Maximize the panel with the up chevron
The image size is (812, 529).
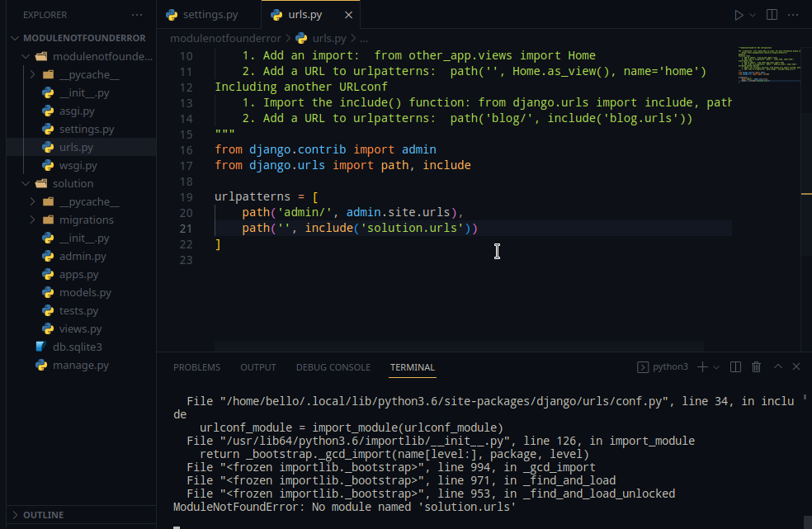tap(777, 366)
